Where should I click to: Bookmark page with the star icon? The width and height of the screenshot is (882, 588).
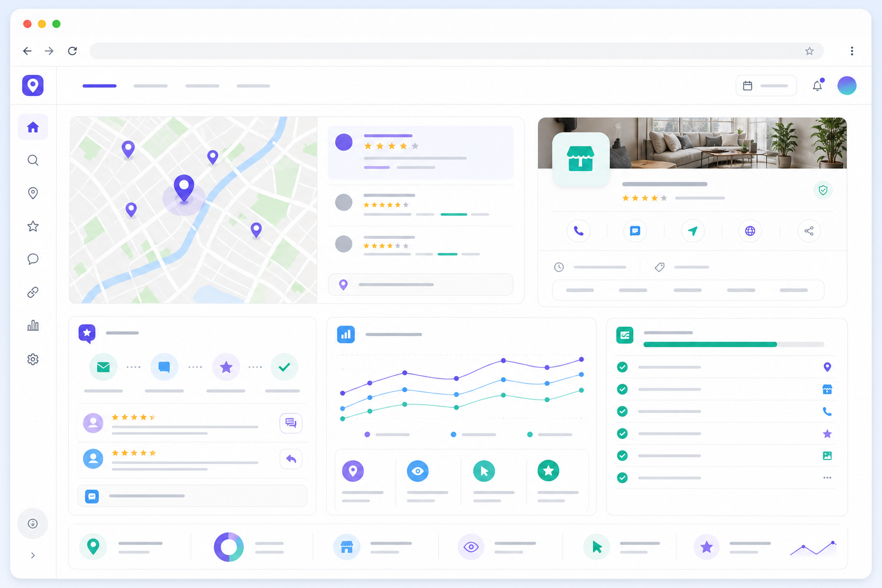(810, 51)
